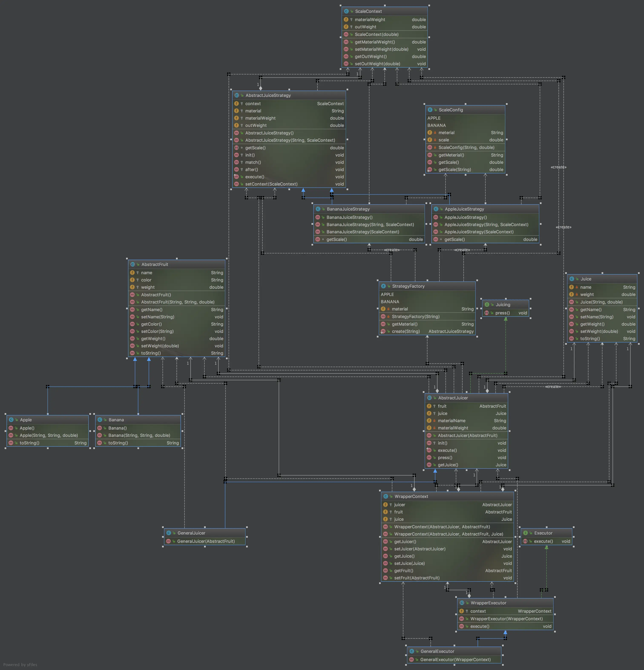Select the AppleJuiceStrategy node header
Viewport: 644px width, 670px height.
tap(464, 209)
